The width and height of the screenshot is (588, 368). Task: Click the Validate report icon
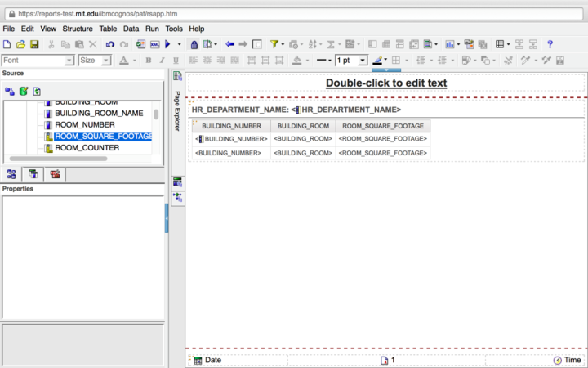(140, 44)
